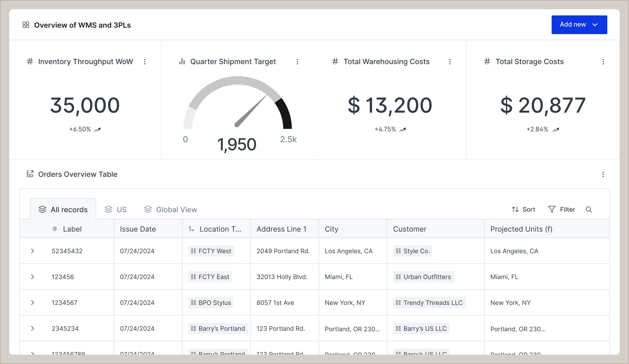Click the bar chart icon beside Quarter Shipment Target

[x=182, y=61]
